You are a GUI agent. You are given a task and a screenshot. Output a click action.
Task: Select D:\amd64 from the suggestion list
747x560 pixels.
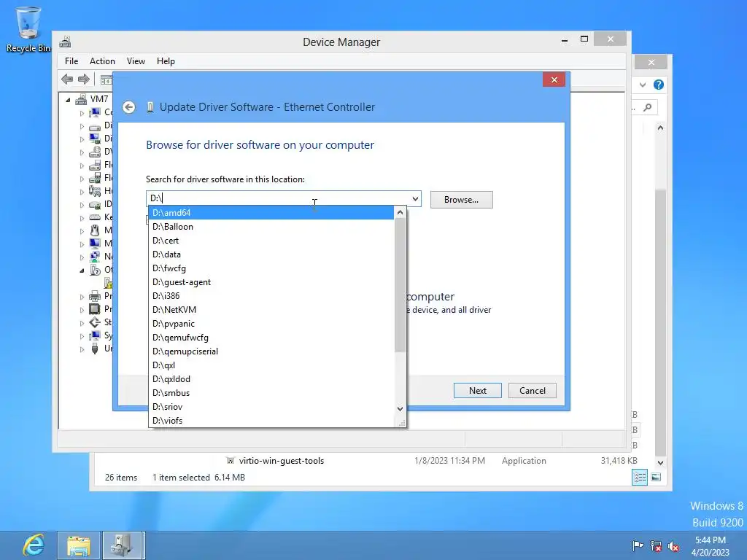271,213
